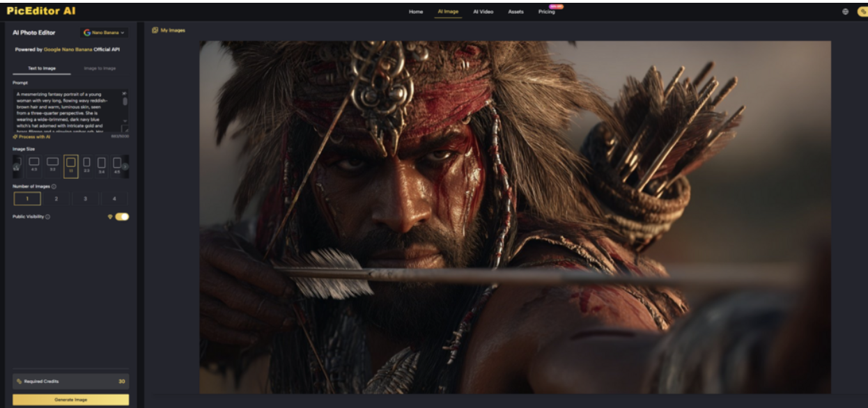
Task: Click the Public Visibility info icon
Action: [x=47, y=217]
